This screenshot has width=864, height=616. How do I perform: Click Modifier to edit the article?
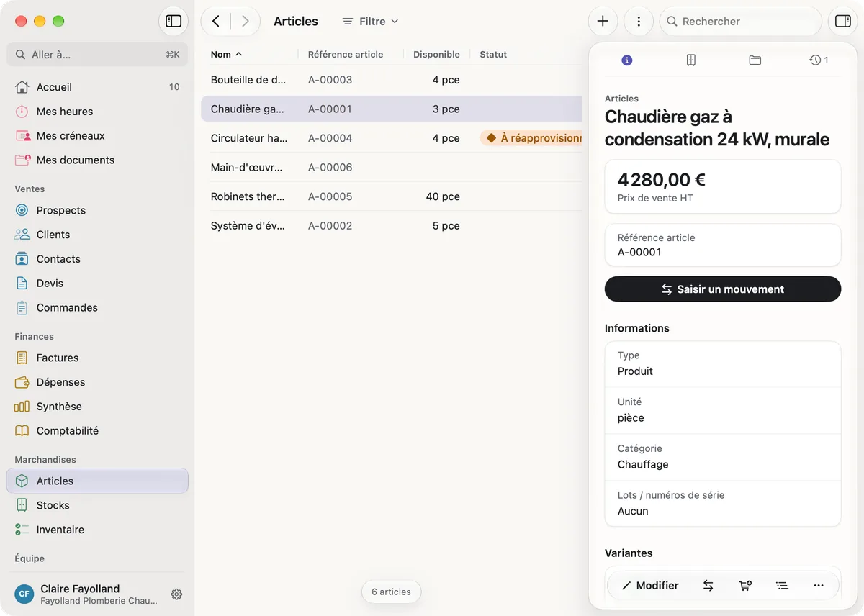coord(650,586)
